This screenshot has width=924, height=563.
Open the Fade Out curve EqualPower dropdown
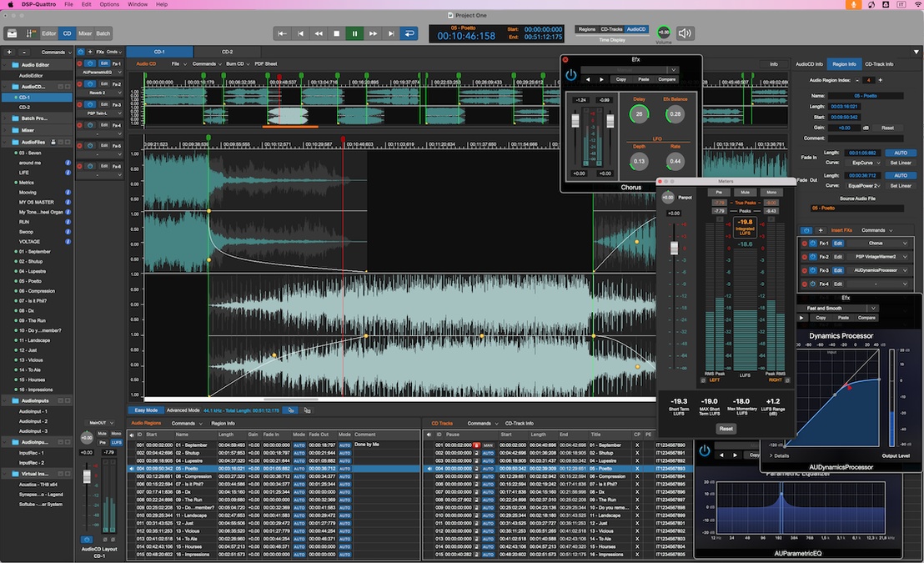(863, 186)
